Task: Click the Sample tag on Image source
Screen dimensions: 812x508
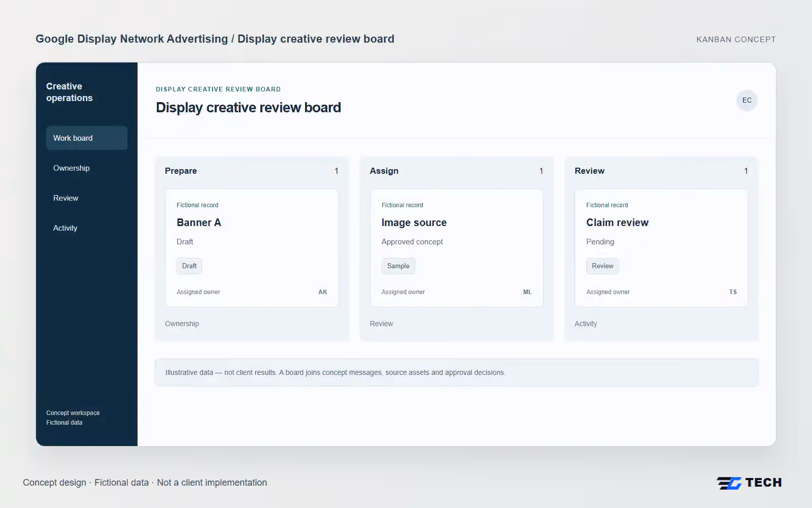Action: 398,266
